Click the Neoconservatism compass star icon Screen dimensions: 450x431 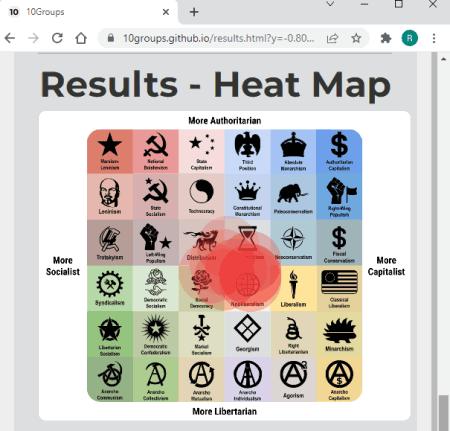293,238
